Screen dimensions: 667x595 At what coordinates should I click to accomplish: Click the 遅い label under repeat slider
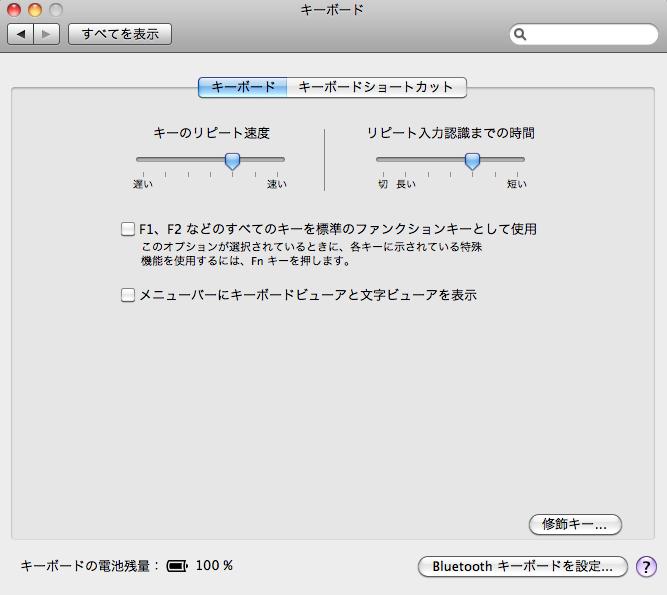coord(143,184)
